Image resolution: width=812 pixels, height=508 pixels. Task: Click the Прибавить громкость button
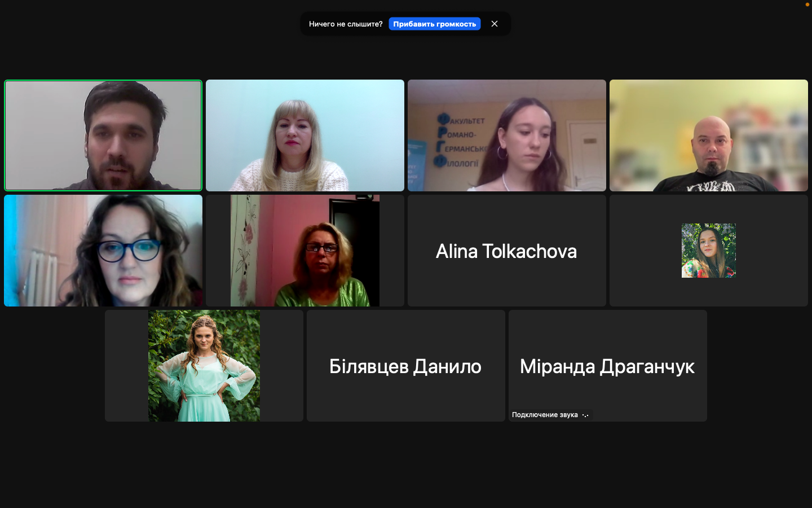(434, 24)
